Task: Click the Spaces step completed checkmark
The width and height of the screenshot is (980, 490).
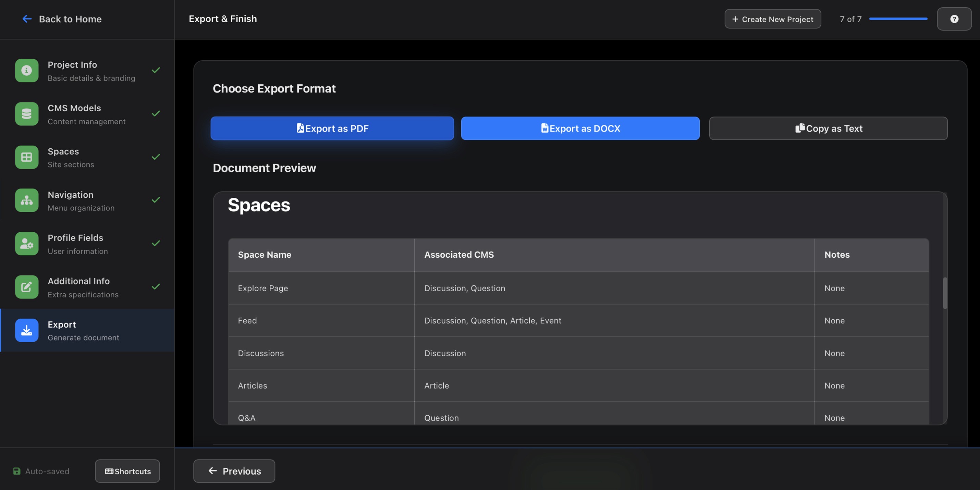Action: coord(156,157)
